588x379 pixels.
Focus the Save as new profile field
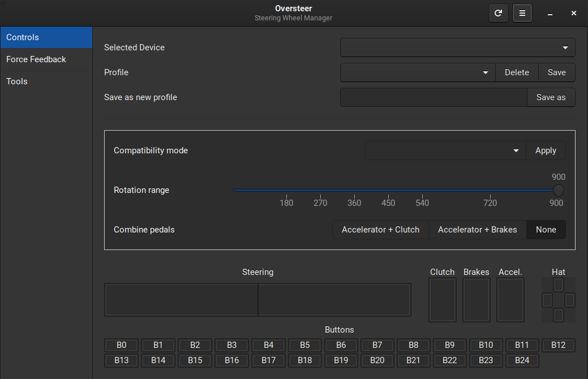pyautogui.click(x=434, y=97)
